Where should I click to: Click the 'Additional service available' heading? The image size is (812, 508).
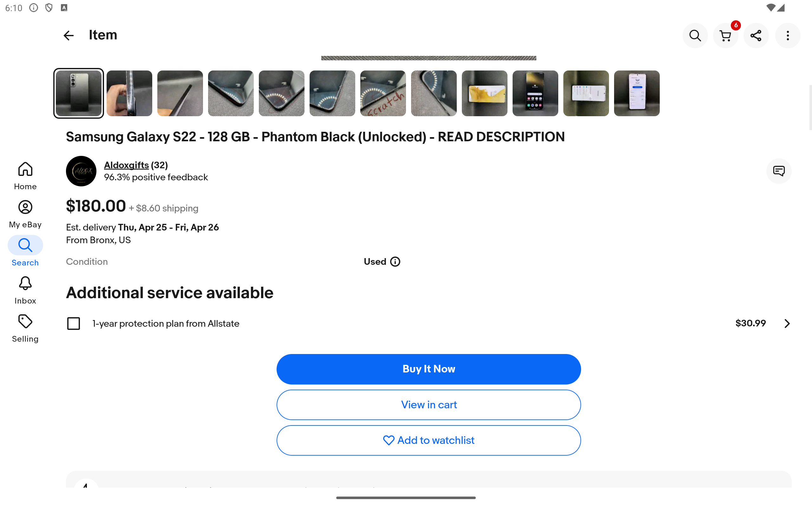point(169,293)
